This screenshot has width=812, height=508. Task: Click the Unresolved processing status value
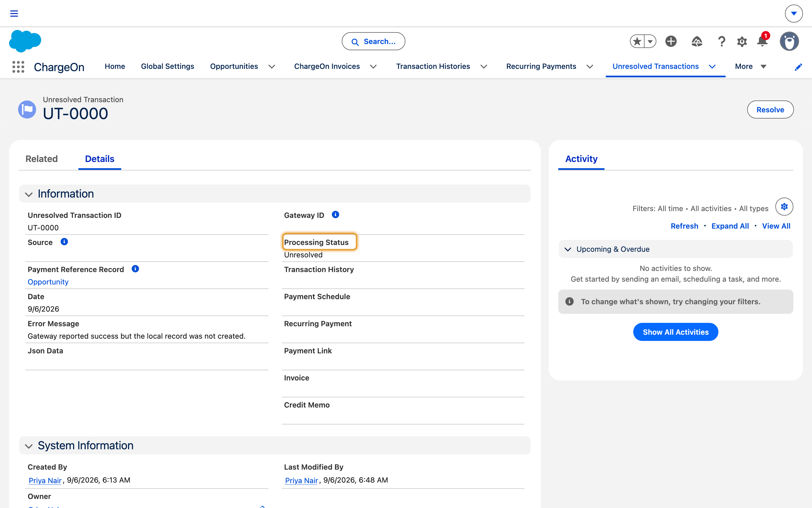pyautogui.click(x=303, y=255)
